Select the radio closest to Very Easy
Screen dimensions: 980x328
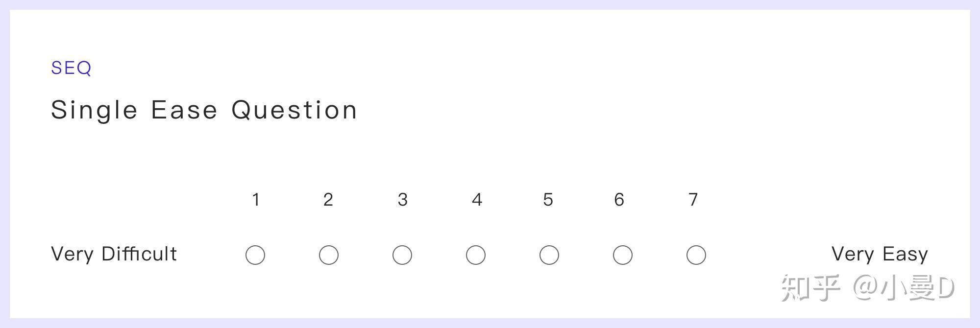(x=696, y=255)
